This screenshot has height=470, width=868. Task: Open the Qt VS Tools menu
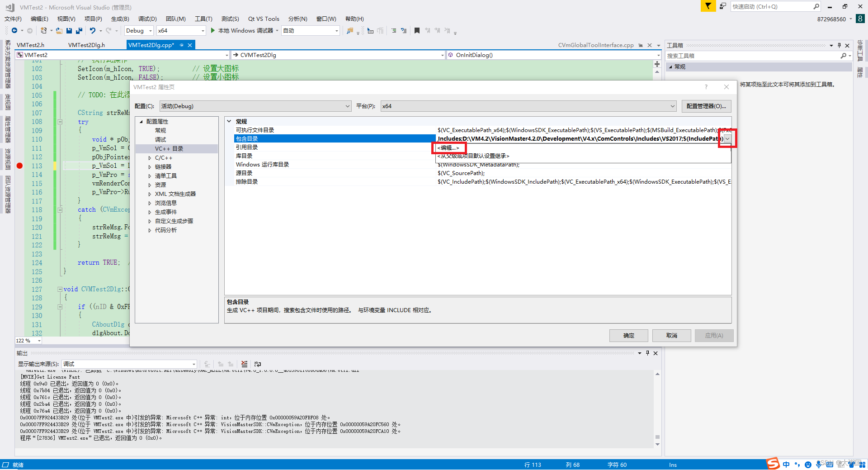coord(264,19)
